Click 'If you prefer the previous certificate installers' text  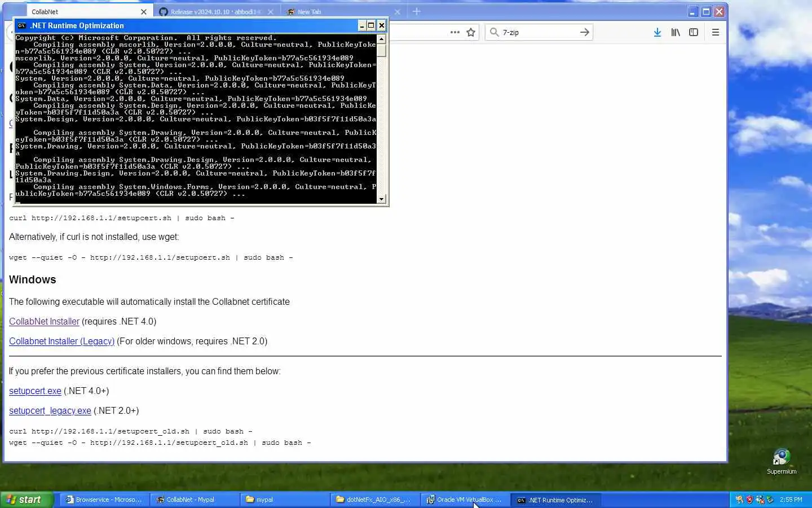point(144,371)
